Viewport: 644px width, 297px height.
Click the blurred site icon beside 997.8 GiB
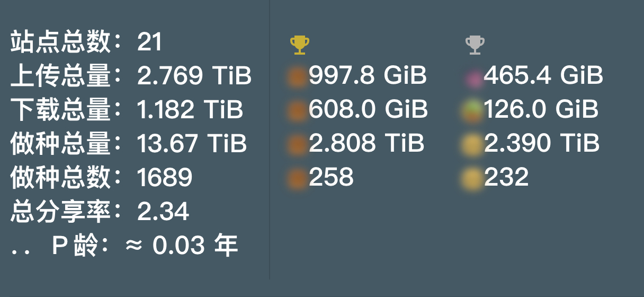coord(298,77)
